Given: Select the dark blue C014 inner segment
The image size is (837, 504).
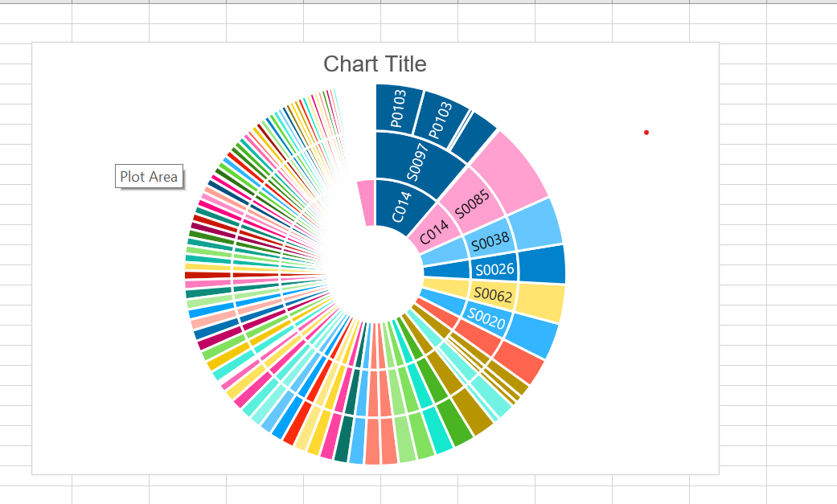Looking at the screenshot, I should 400,204.
